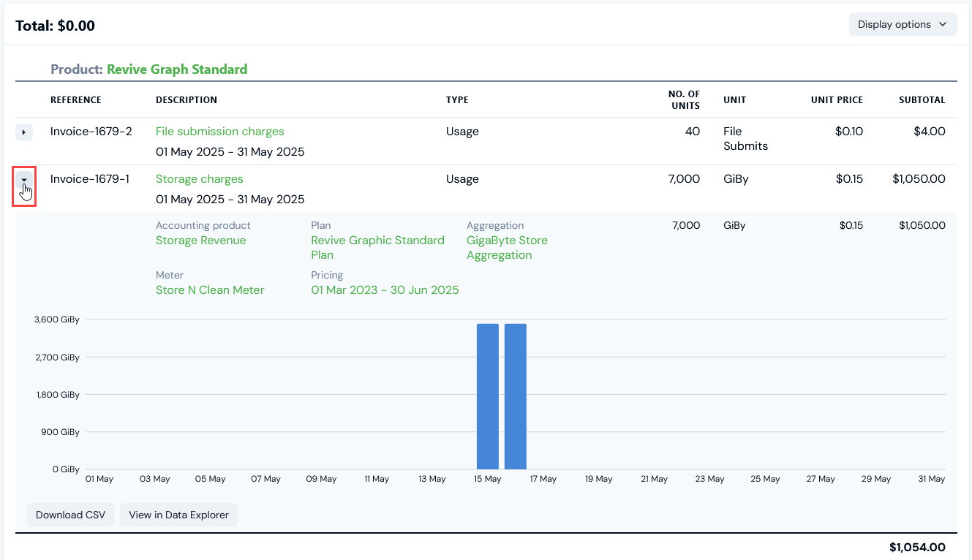This screenshot has height=560, width=972.
Task: Click the 23 May axis label
Action: click(709, 479)
